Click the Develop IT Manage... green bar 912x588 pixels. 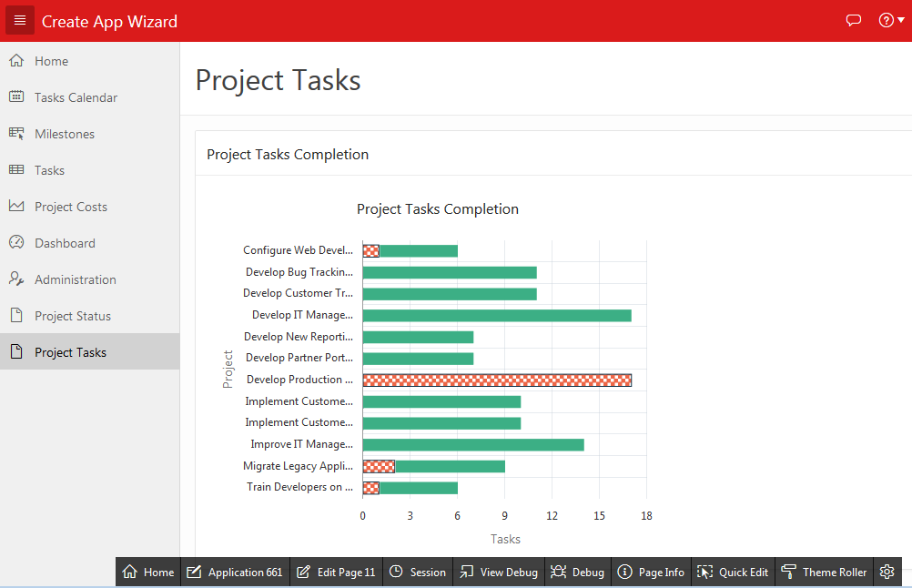tap(497, 316)
